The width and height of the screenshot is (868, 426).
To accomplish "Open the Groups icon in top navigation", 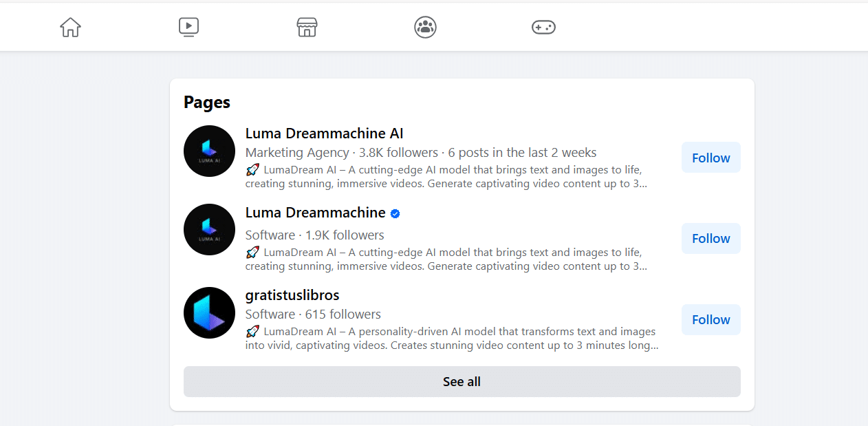I will (425, 28).
